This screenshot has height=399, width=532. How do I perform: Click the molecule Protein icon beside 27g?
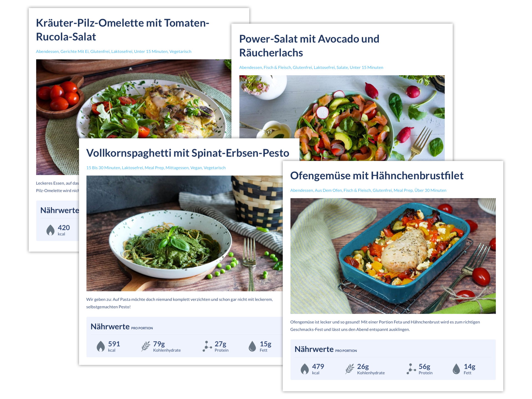[207, 346]
